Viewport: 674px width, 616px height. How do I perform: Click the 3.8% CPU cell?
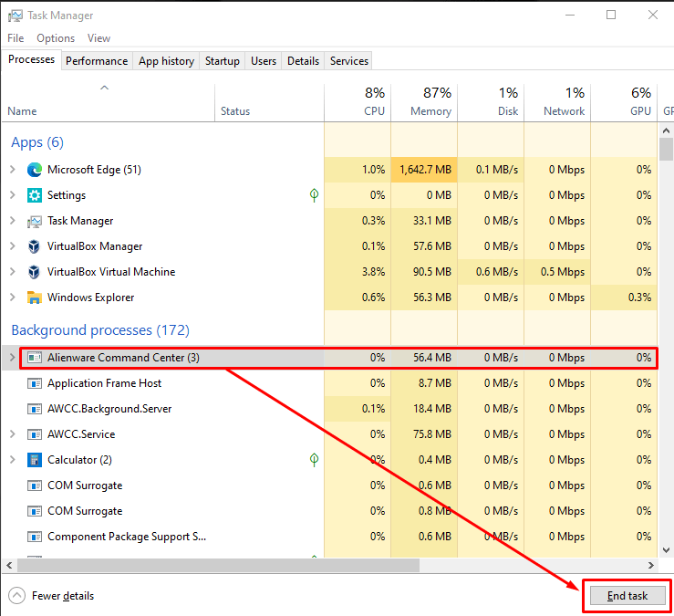358,272
